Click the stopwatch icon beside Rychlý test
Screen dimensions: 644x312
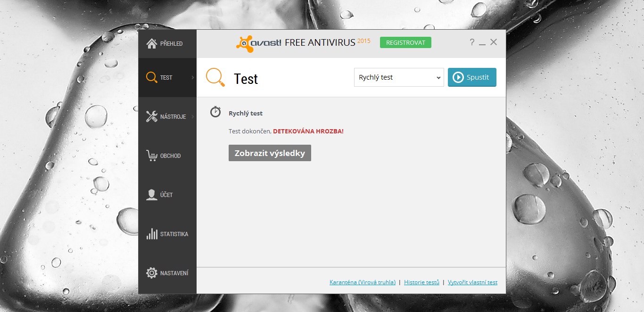click(215, 112)
